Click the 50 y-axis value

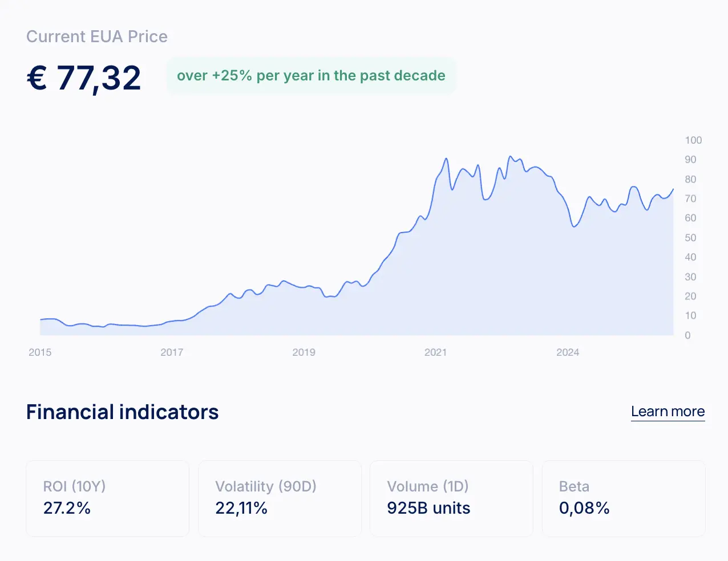[690, 238]
